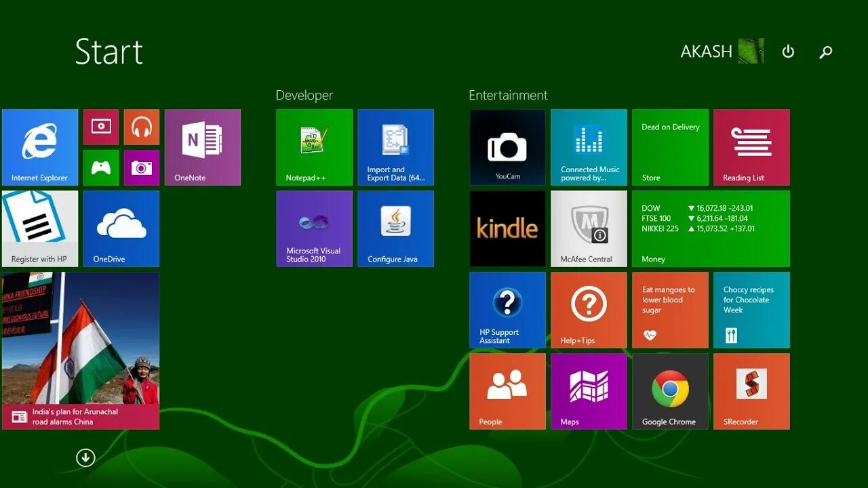Open the health tile about mangoes
The image size is (868, 488).
[x=671, y=310]
